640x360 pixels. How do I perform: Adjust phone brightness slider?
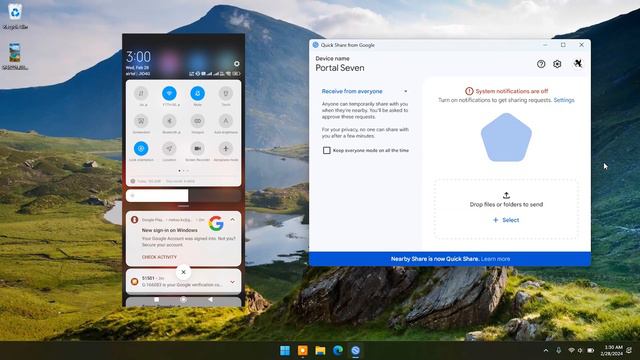tap(183, 196)
